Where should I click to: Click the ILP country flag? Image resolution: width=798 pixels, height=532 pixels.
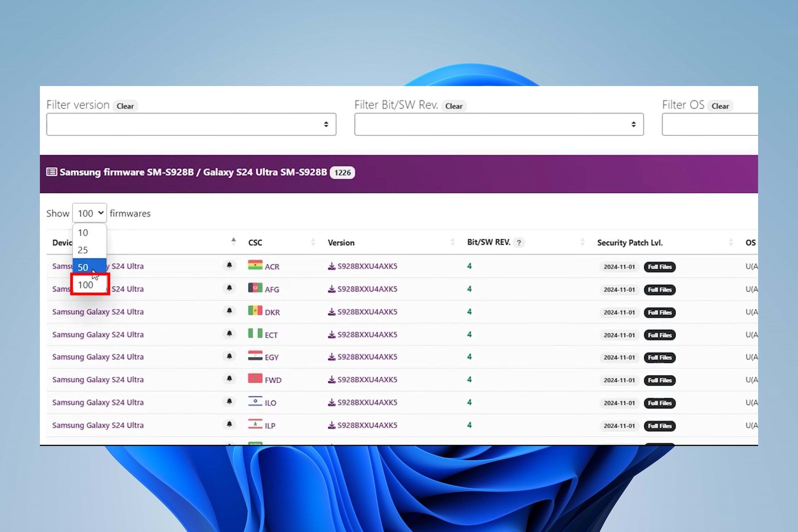click(255, 424)
